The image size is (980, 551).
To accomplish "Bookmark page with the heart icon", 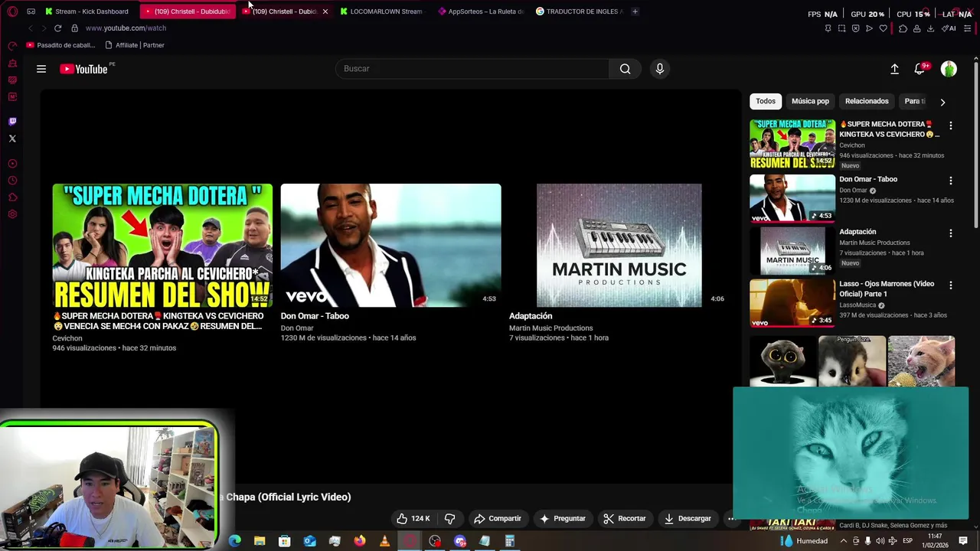I will (883, 28).
